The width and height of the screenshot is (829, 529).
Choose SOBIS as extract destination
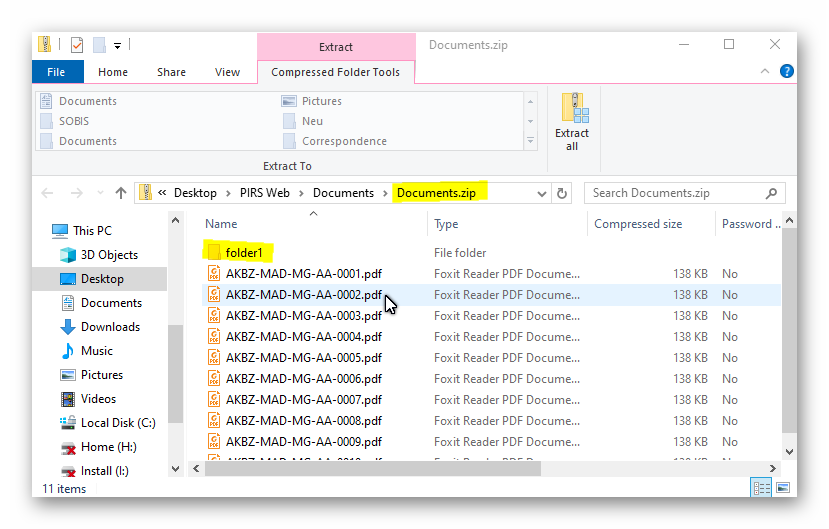point(65,121)
